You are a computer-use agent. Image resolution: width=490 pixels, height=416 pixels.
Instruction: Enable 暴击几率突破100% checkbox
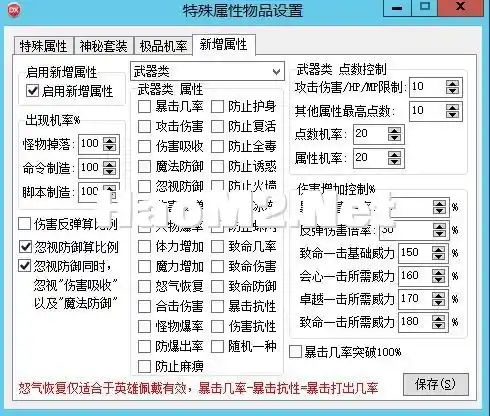click(x=296, y=352)
